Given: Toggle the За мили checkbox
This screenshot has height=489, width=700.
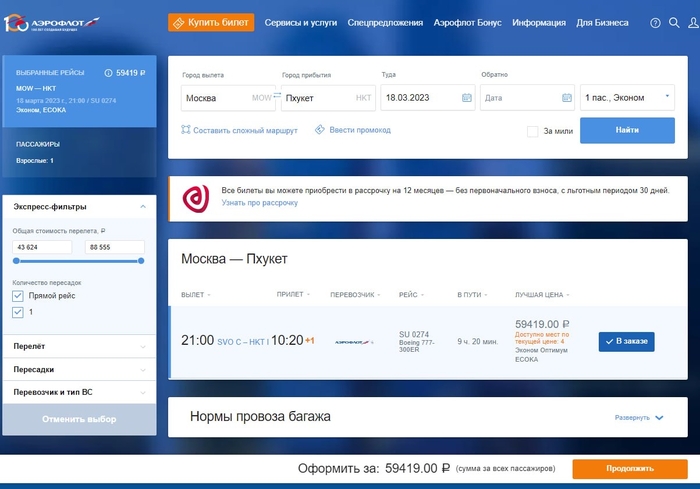Looking at the screenshot, I should [532, 131].
